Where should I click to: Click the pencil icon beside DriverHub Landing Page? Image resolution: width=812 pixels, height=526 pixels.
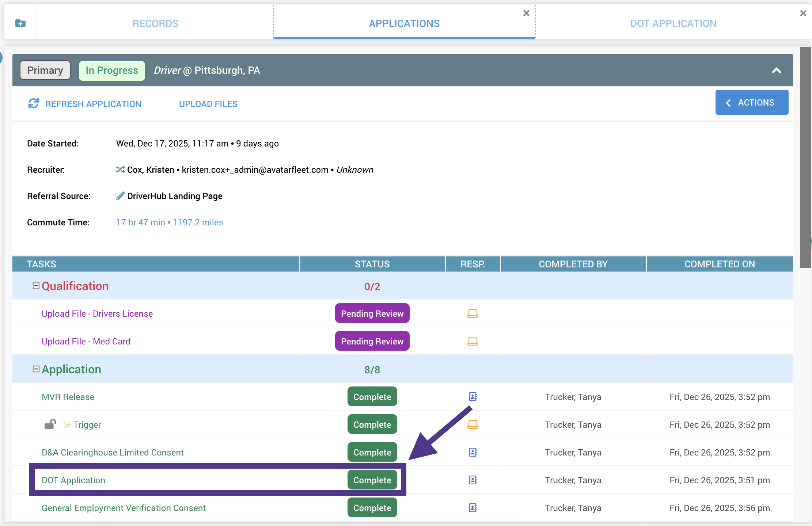point(120,196)
